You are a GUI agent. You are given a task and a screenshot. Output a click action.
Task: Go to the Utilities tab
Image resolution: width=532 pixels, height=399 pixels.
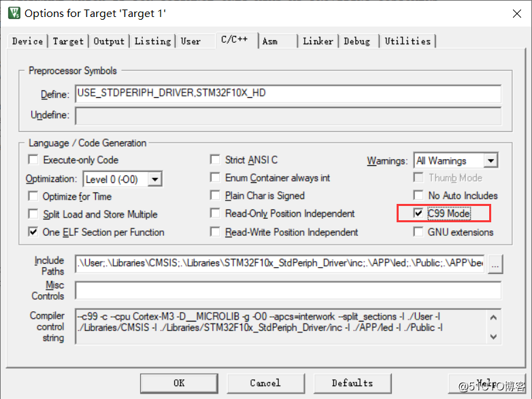[x=408, y=41]
